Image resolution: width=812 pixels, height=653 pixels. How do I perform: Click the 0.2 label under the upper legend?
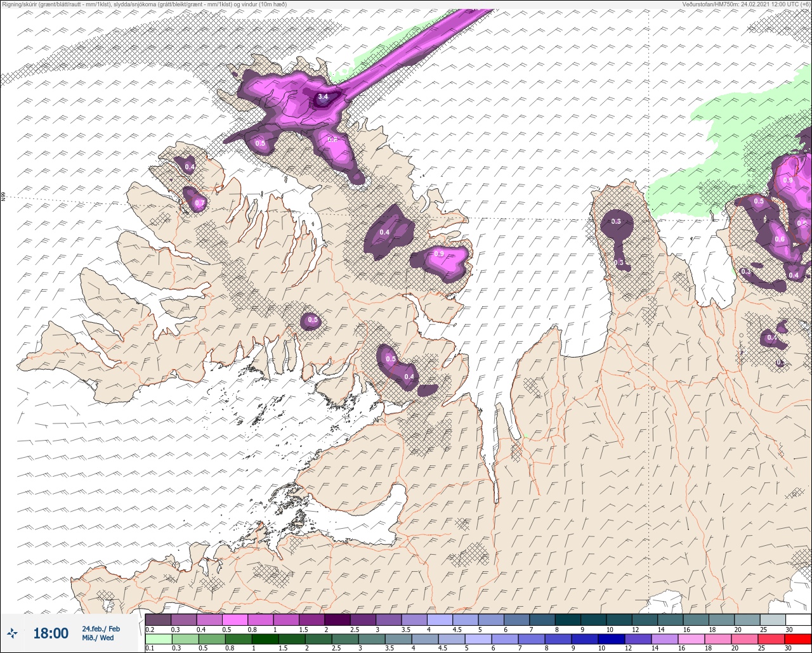150,629
